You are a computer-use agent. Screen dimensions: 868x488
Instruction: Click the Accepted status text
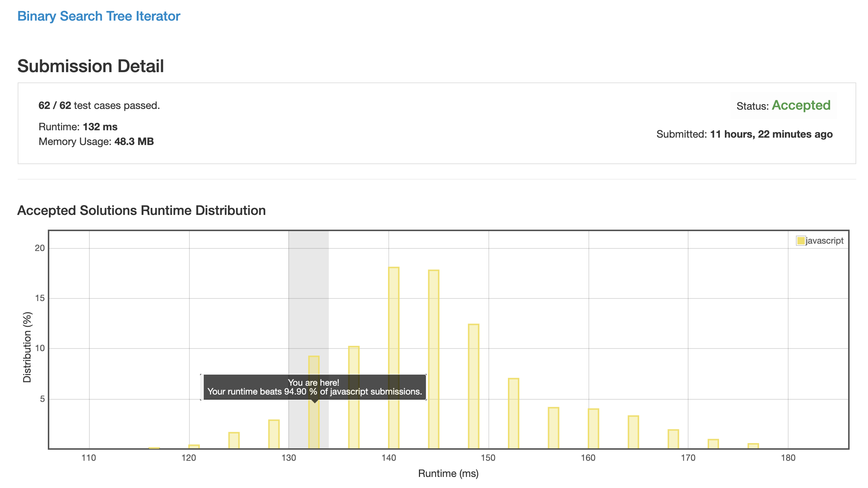coord(801,105)
